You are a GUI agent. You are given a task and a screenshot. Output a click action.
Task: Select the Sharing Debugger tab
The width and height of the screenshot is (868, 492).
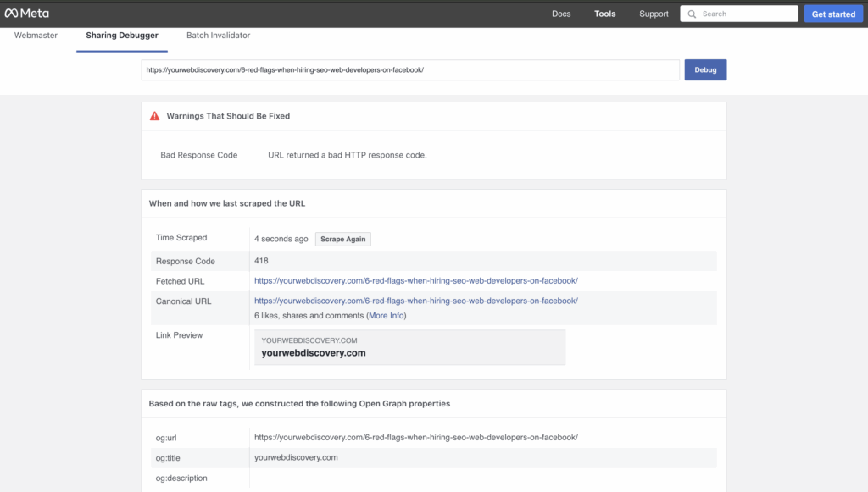[x=121, y=36]
